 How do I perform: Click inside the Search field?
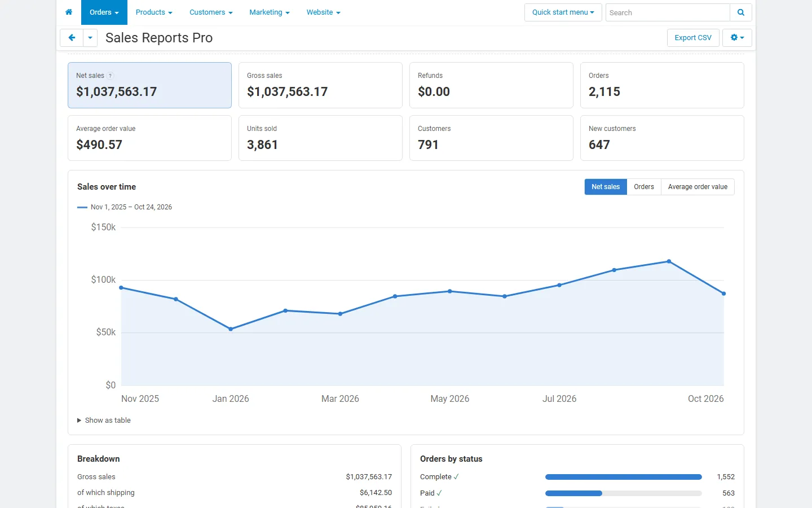(x=668, y=12)
